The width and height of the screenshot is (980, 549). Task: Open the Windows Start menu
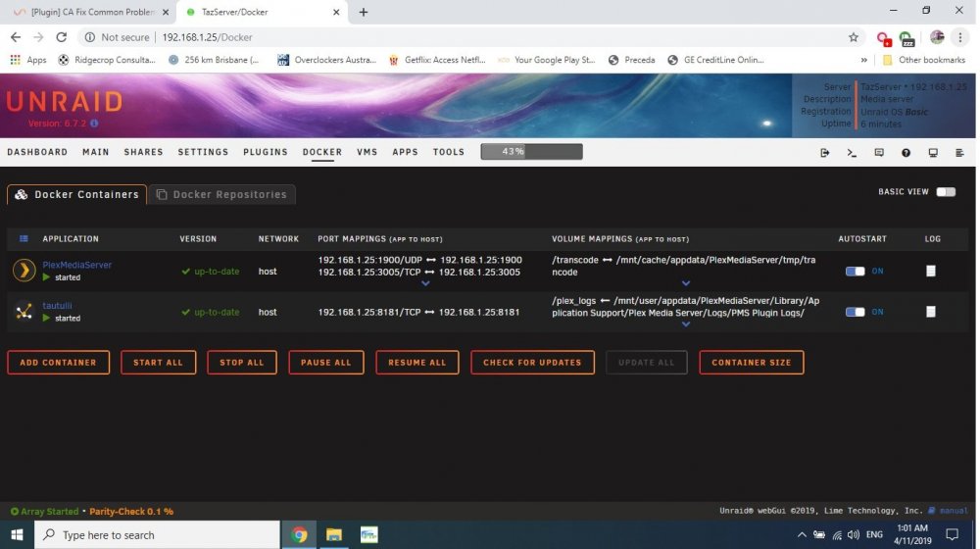[x=17, y=535]
